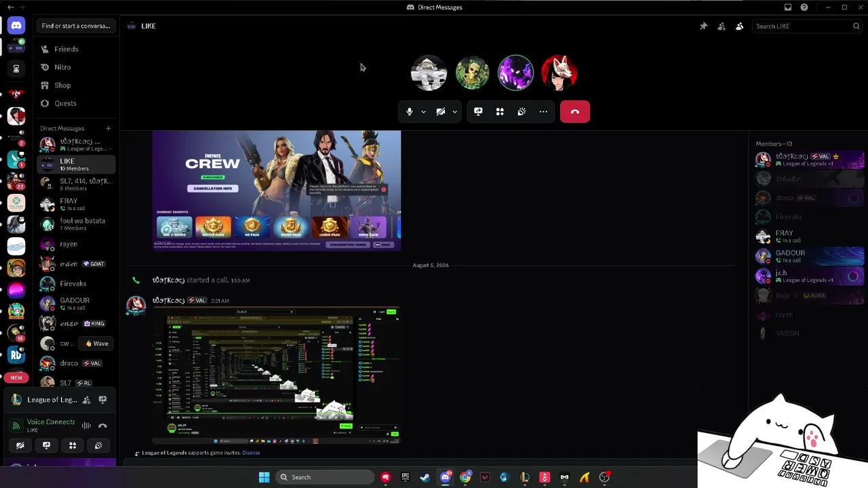Open the Fortnite Crew image attachment
The height and width of the screenshot is (488, 868).
pos(277,191)
